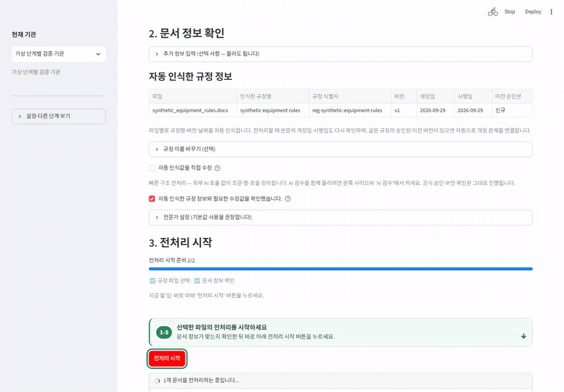The width and height of the screenshot is (564, 392).
Task: Expand 규정 이름 바꾸기 (선택) section
Action: [x=340, y=149]
